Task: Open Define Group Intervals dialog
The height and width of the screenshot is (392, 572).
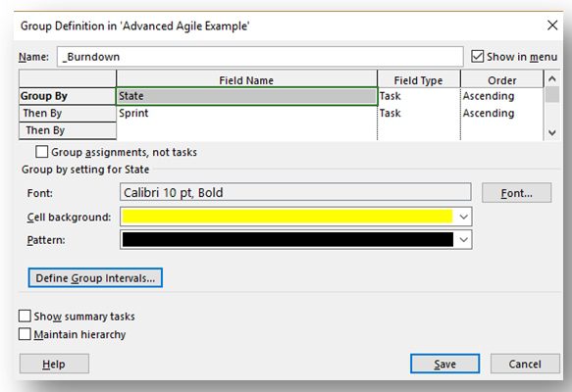Action: pos(95,278)
